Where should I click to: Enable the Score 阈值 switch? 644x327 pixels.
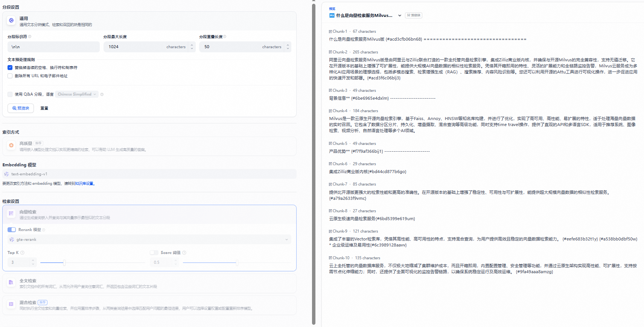coord(154,253)
